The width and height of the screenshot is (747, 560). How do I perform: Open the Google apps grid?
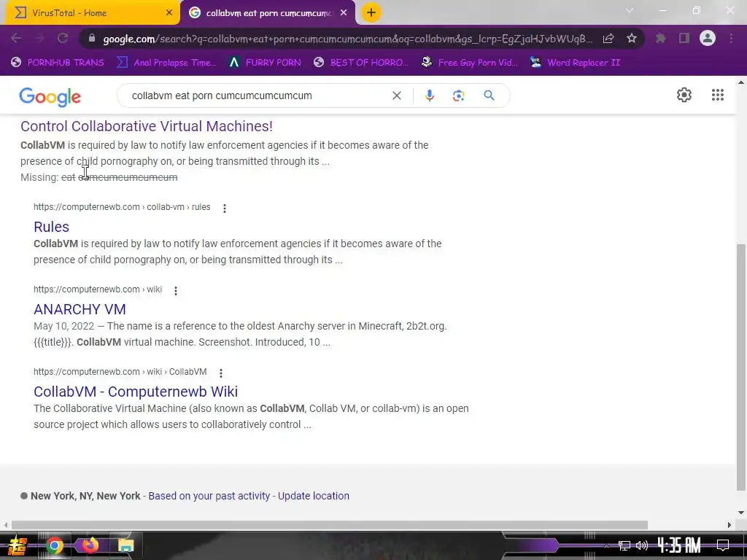pos(718,95)
